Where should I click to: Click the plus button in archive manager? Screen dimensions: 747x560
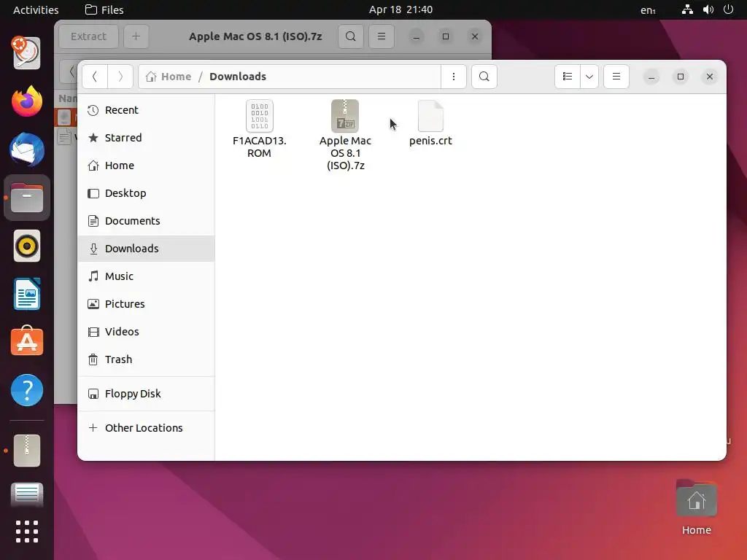[136, 36]
